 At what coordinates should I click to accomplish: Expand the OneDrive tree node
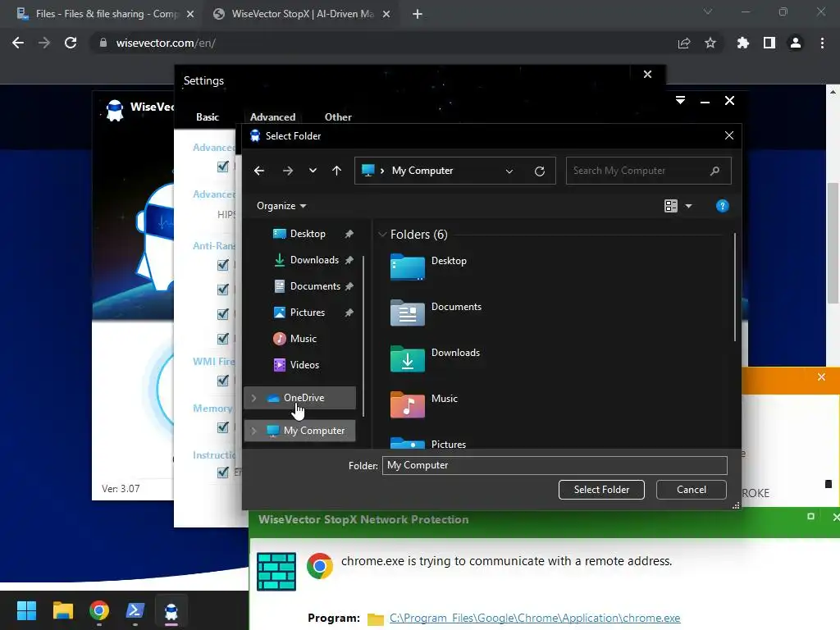point(254,398)
